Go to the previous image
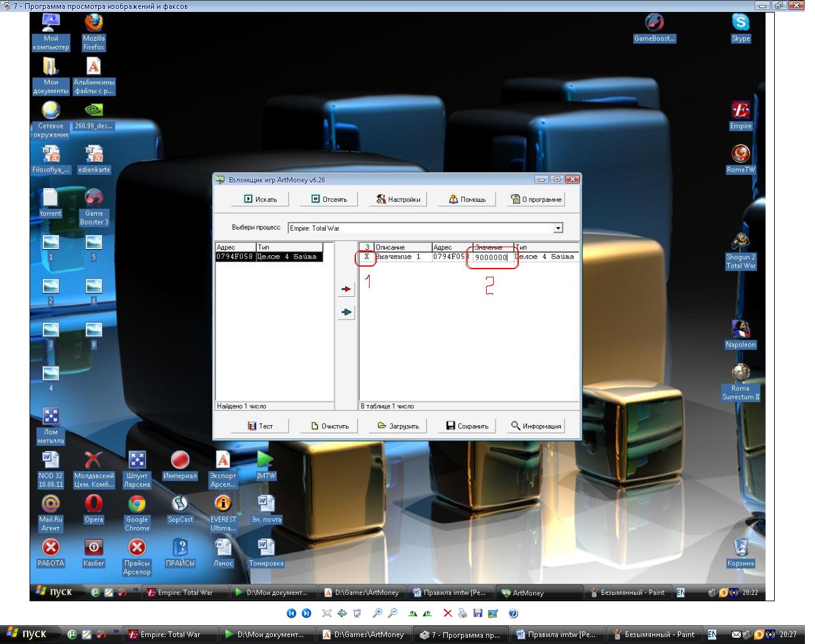Screen dimensions: 815x644 pyautogui.click(x=291, y=613)
